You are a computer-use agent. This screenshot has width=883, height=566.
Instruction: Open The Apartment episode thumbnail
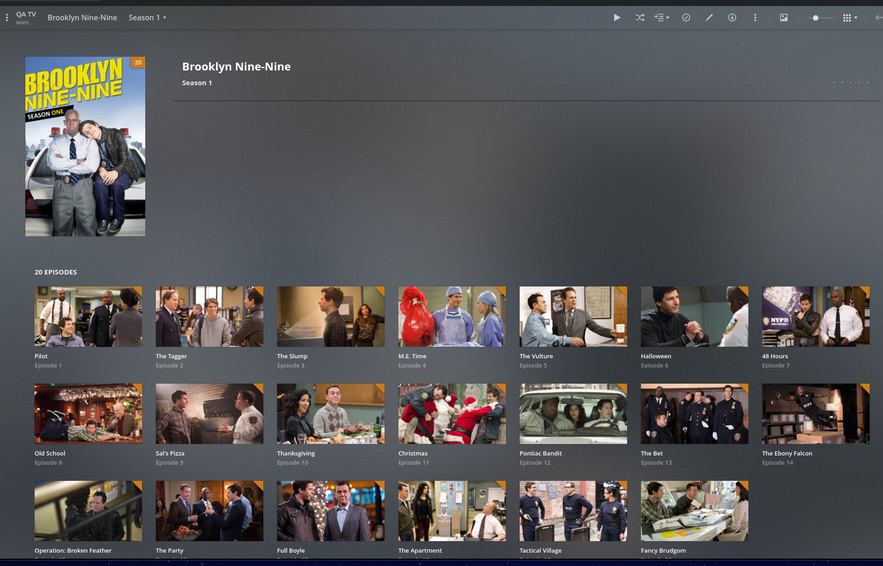(x=452, y=511)
